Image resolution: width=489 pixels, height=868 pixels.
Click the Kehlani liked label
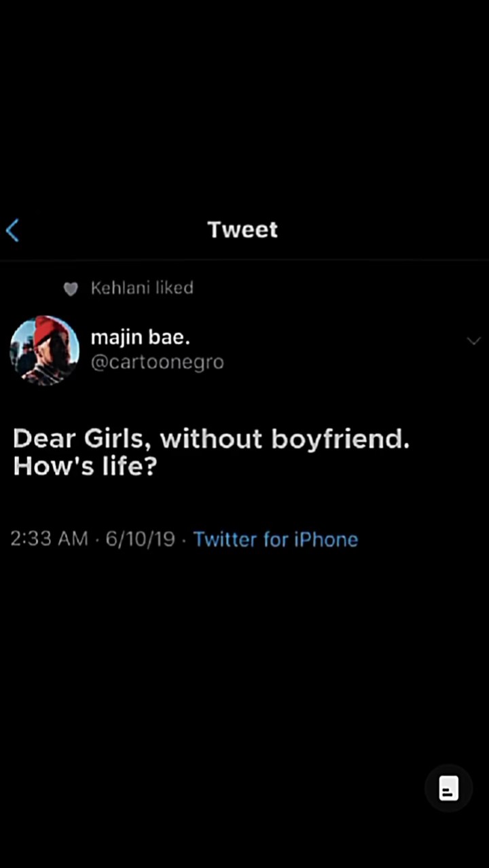(142, 288)
